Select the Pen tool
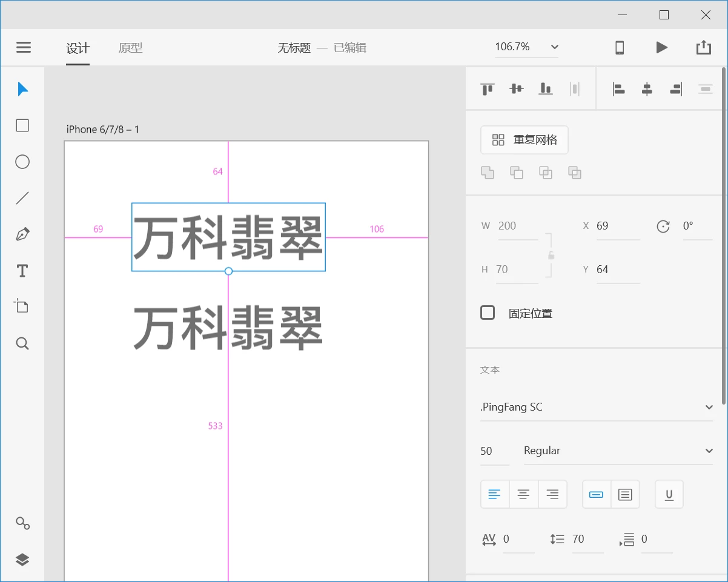Screen dimensions: 728x582 point(22,234)
